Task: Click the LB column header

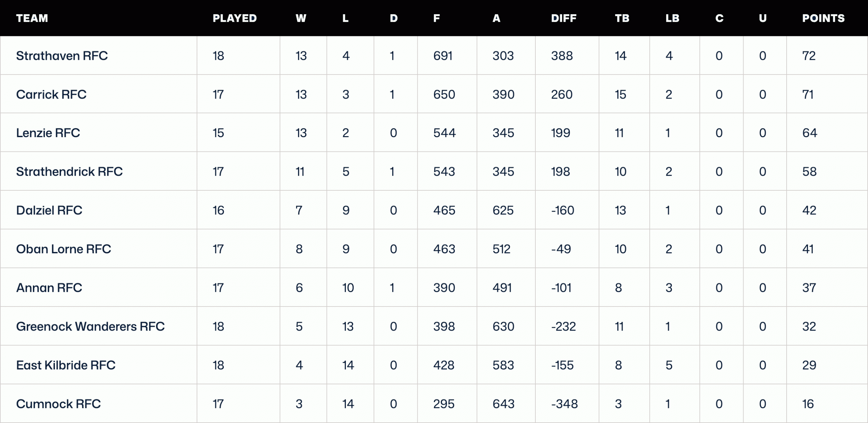Action: click(x=672, y=18)
